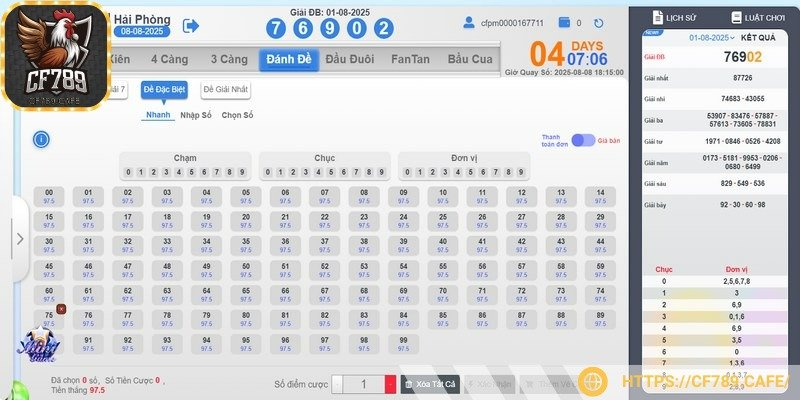Image resolution: width=800 pixels, height=400 pixels.
Task: Pick number 44 in the grid
Action: coord(601,245)
